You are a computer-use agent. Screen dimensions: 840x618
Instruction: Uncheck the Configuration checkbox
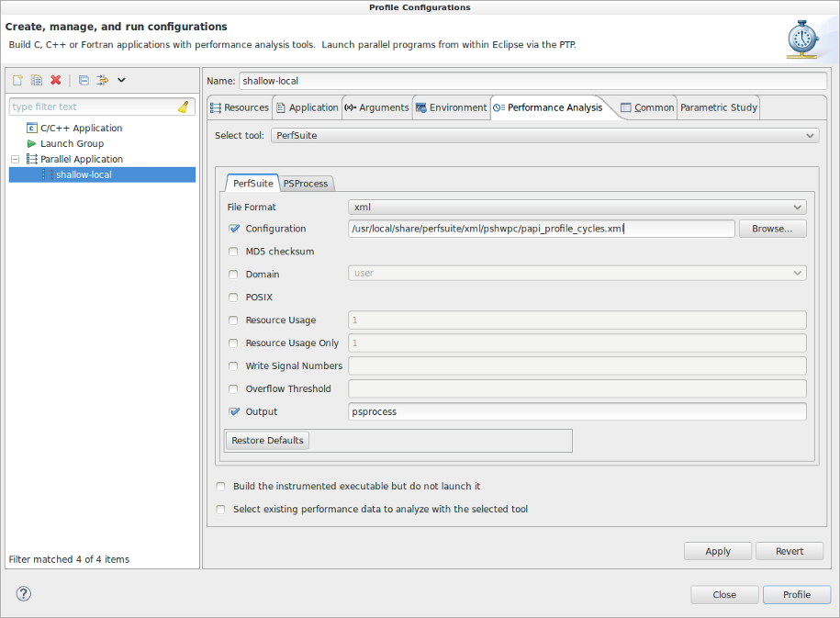(x=233, y=229)
